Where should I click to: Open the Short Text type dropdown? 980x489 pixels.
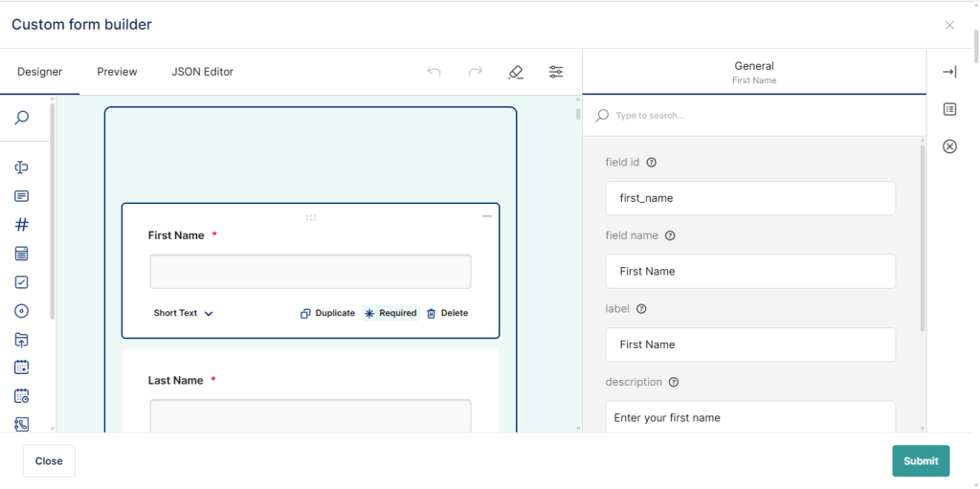(x=183, y=313)
